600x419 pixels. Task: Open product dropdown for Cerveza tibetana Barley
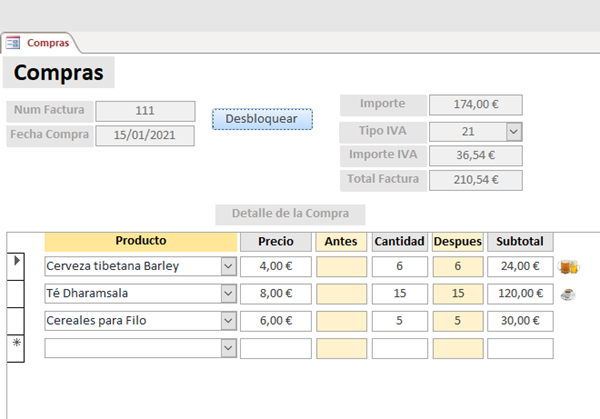(228, 266)
